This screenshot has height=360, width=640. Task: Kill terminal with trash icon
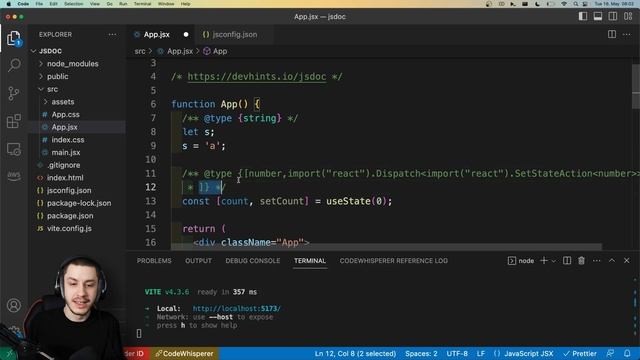(x=581, y=260)
